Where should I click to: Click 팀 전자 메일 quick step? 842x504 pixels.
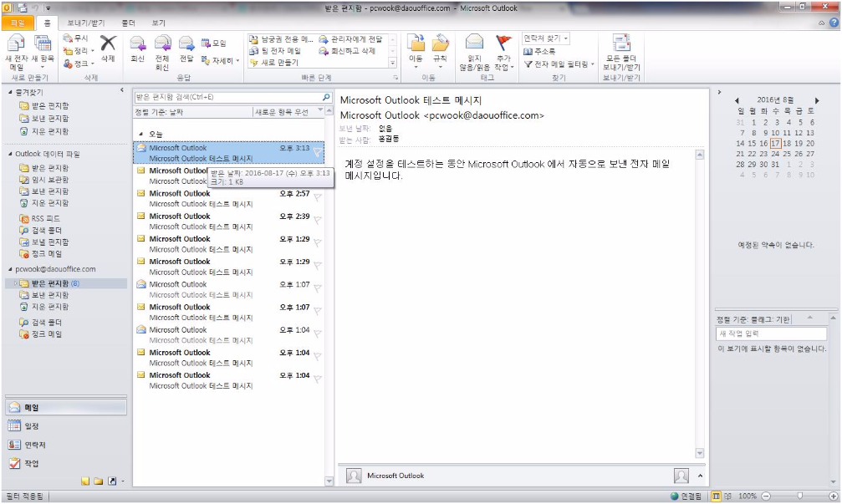275,51
